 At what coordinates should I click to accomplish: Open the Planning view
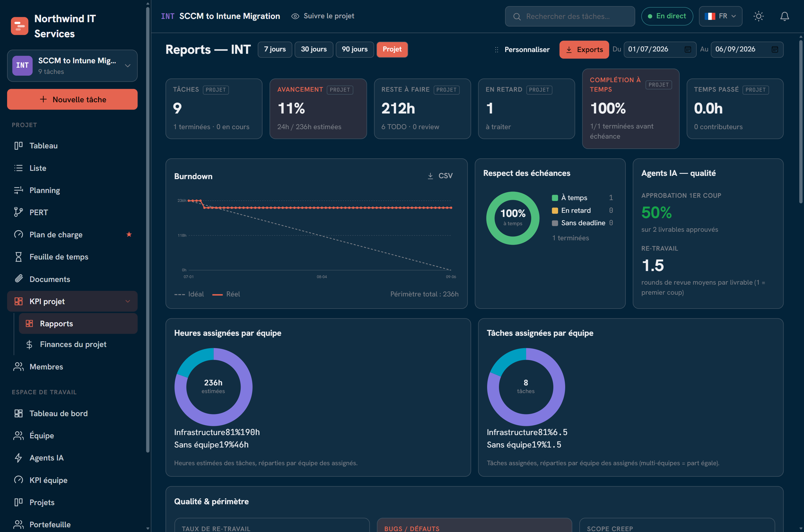tap(72, 190)
